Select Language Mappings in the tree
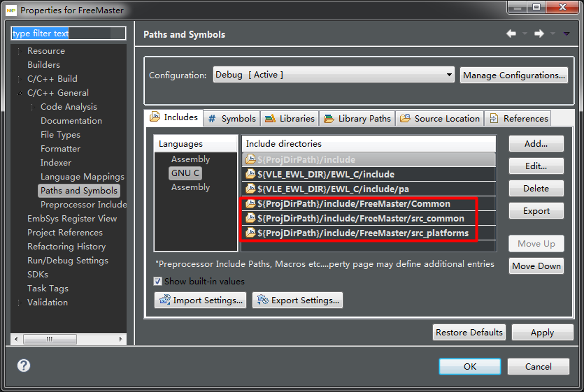This screenshot has height=392, width=584. (x=83, y=177)
